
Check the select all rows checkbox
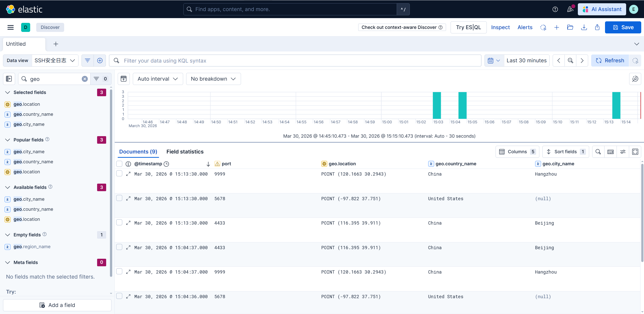[119, 164]
